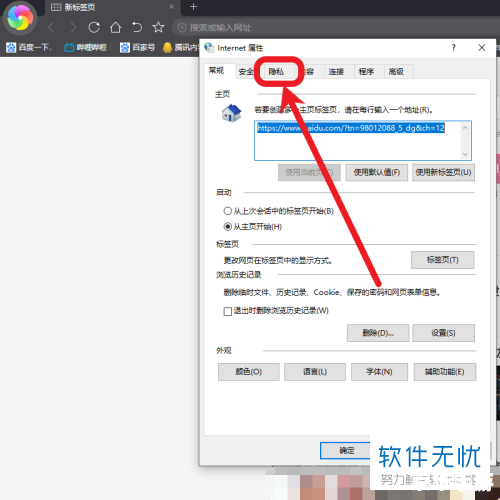Confirm with the 确定 button
The image size is (500, 500).
coord(345,451)
